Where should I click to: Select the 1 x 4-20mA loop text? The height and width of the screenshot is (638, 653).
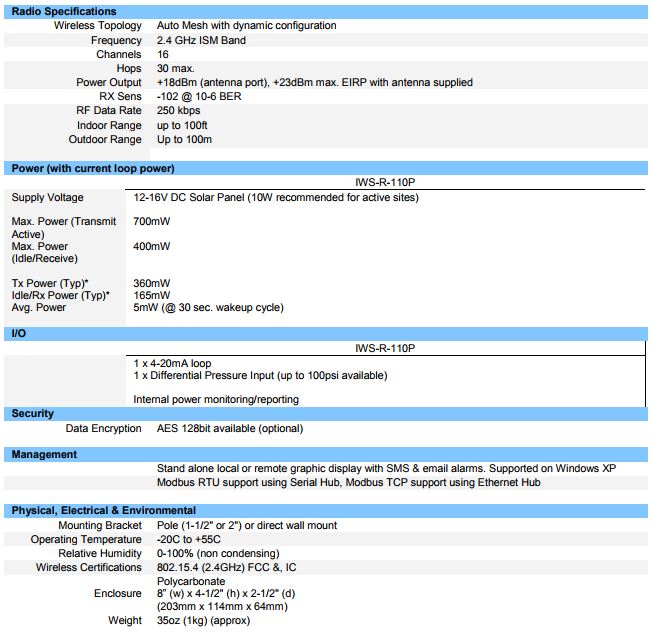pos(171,362)
